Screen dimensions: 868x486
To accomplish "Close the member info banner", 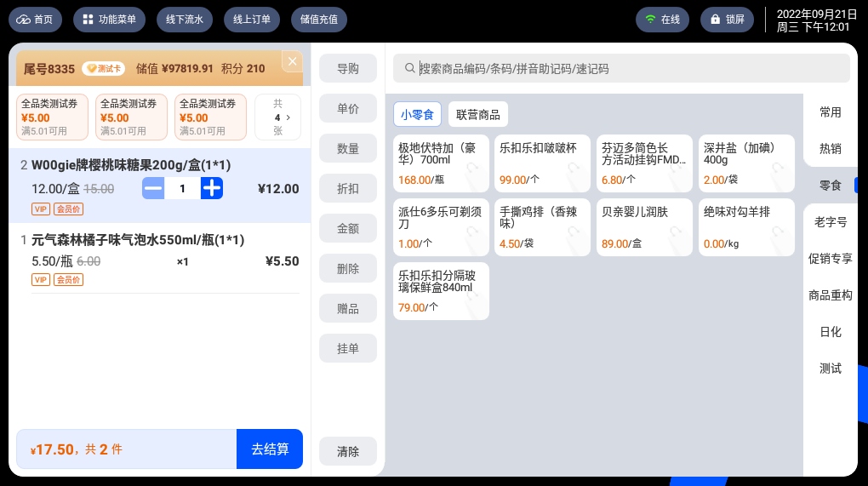I will (x=292, y=61).
